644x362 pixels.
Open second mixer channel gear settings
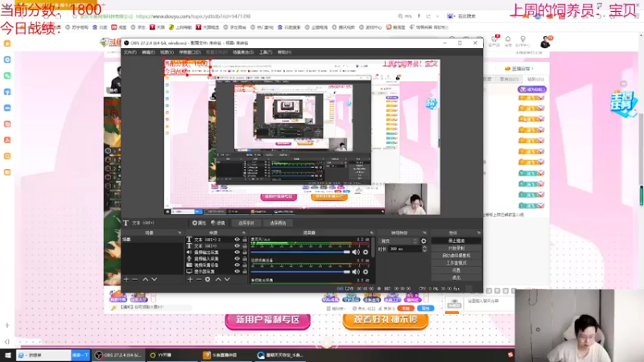click(x=365, y=272)
